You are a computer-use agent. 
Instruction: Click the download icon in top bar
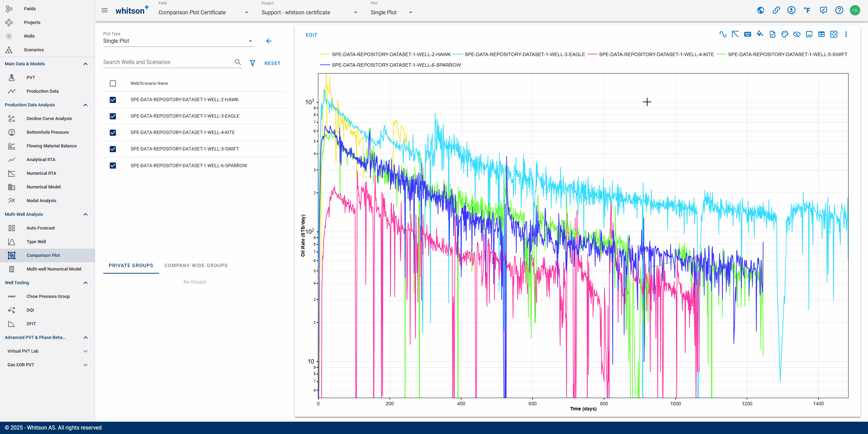[791, 10]
